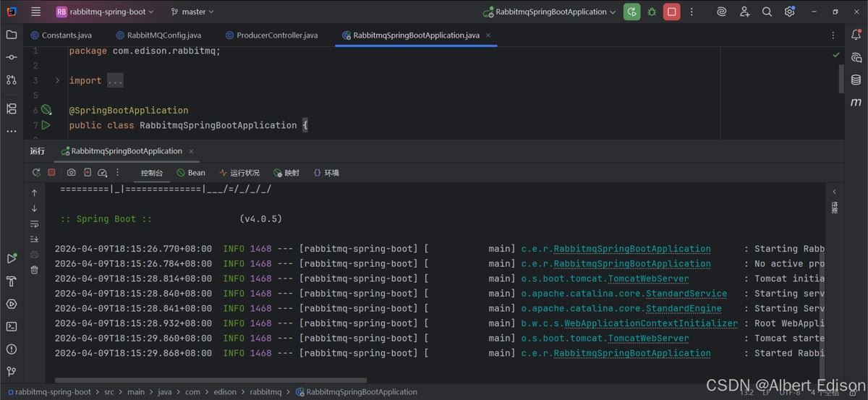Open the AI assistant swirl icon
This screenshot has width=868, height=400.
click(721, 12)
